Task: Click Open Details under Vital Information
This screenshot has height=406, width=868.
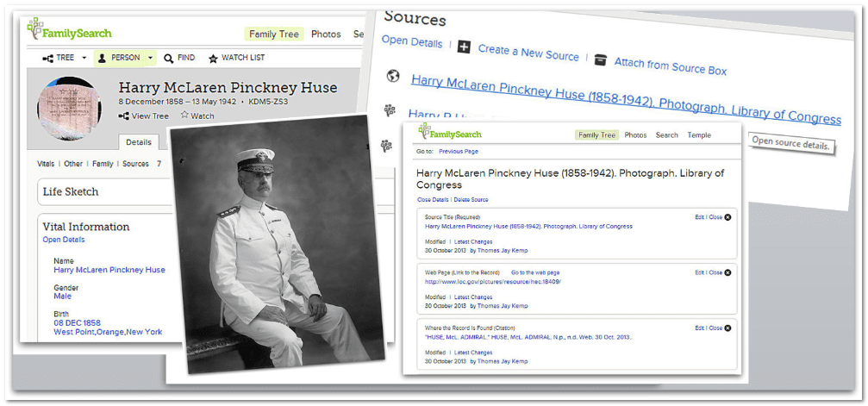Action: click(64, 240)
